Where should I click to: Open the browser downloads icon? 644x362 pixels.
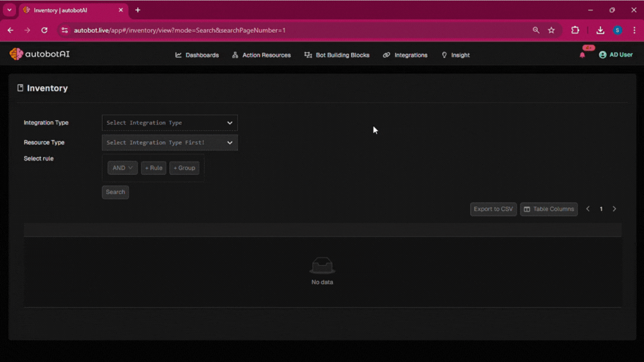click(600, 30)
